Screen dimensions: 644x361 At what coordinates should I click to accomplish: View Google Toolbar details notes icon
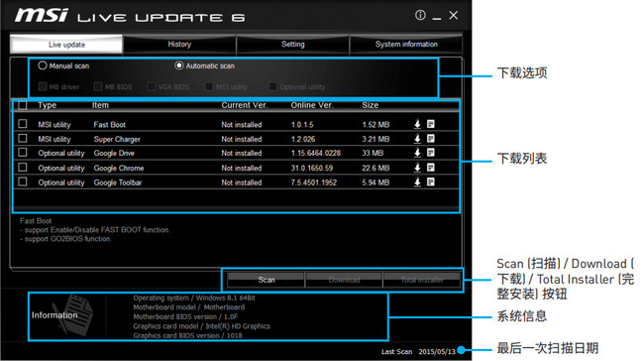tap(430, 181)
